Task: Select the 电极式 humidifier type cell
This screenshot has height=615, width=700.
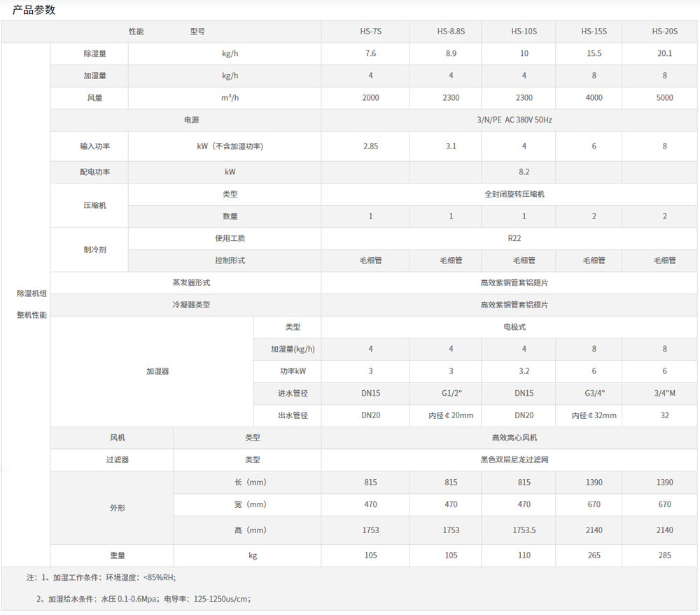Action: 514,327
